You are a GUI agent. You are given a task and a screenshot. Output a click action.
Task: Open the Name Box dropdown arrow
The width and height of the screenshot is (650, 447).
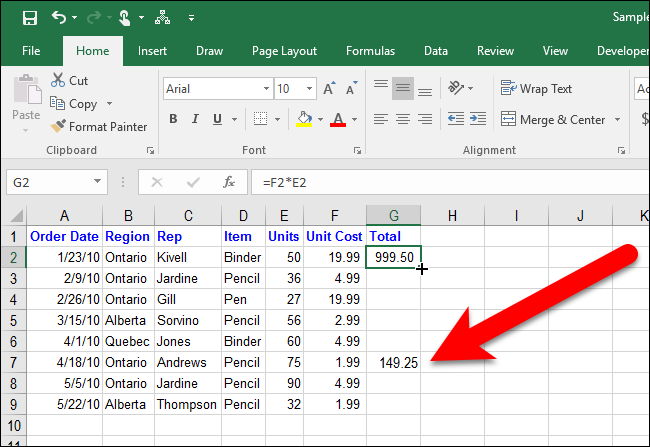[x=98, y=182]
